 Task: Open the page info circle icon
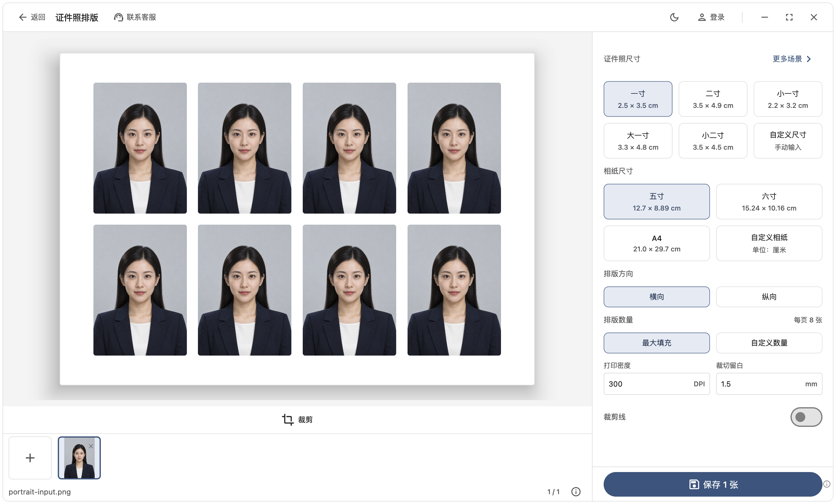576,491
